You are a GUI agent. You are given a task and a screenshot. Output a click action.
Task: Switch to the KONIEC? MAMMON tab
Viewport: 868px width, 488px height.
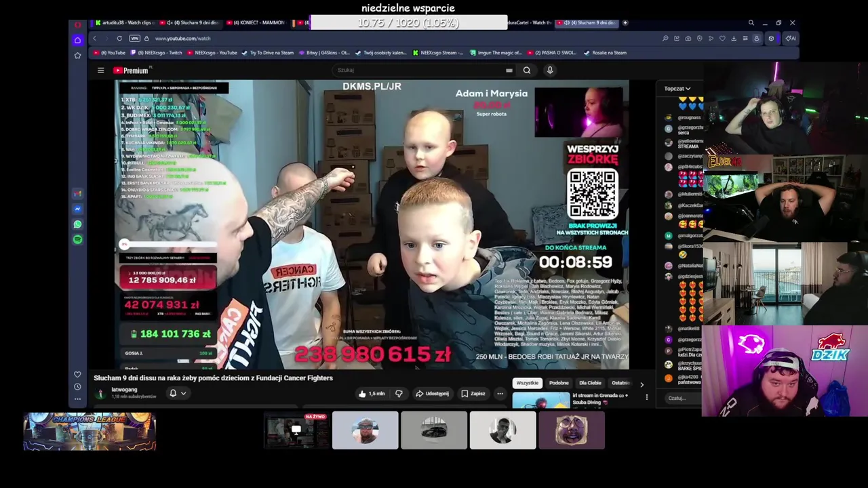255,22
